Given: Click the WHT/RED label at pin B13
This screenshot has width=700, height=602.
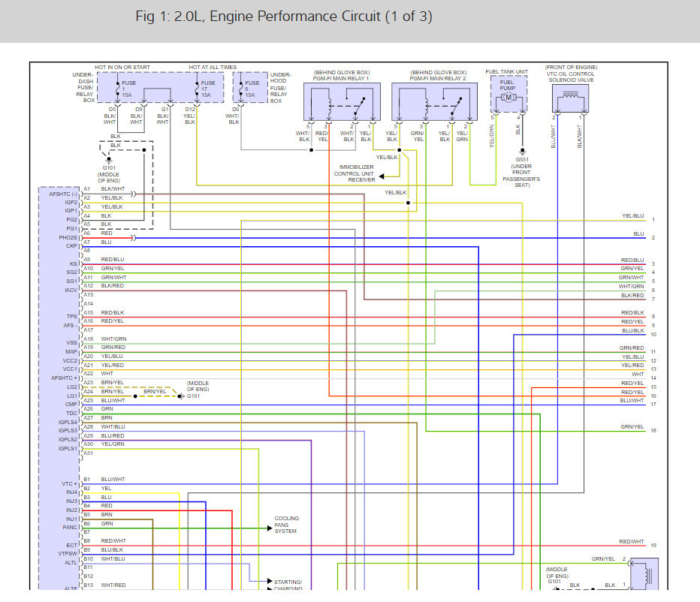Looking at the screenshot, I should (x=113, y=585).
